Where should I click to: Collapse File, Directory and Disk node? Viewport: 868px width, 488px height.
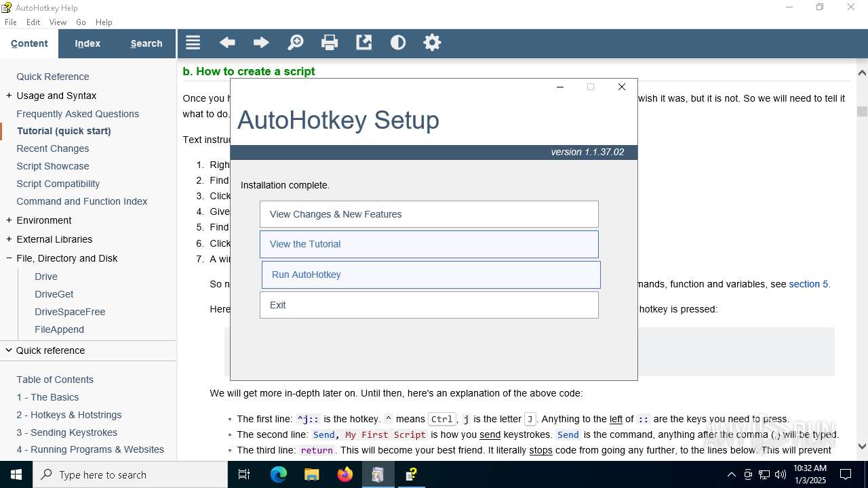pos(9,258)
